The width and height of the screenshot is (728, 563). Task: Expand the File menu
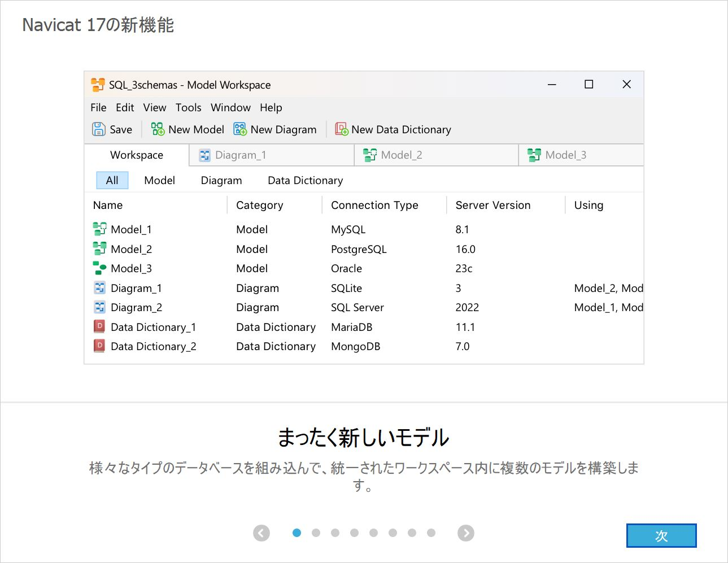point(98,107)
